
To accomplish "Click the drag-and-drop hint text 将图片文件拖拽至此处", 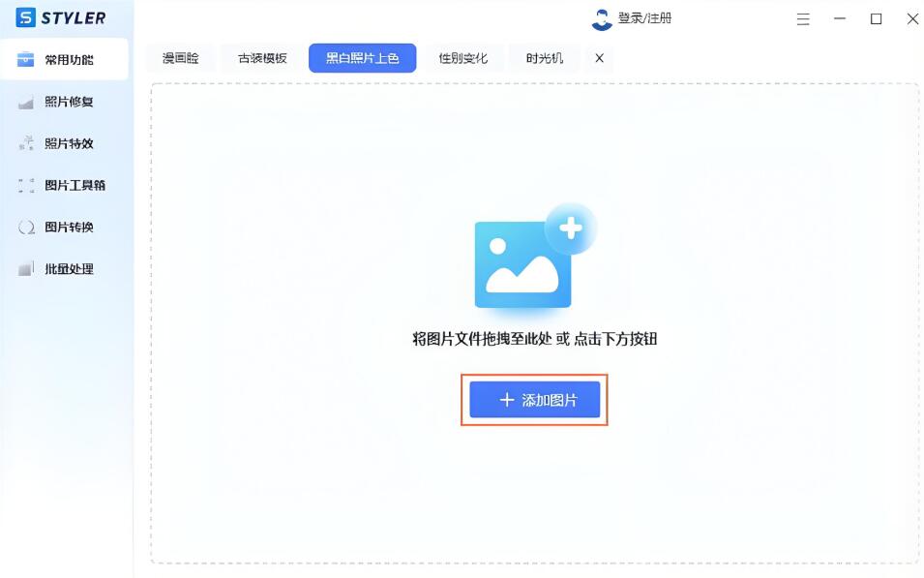I will [x=482, y=339].
